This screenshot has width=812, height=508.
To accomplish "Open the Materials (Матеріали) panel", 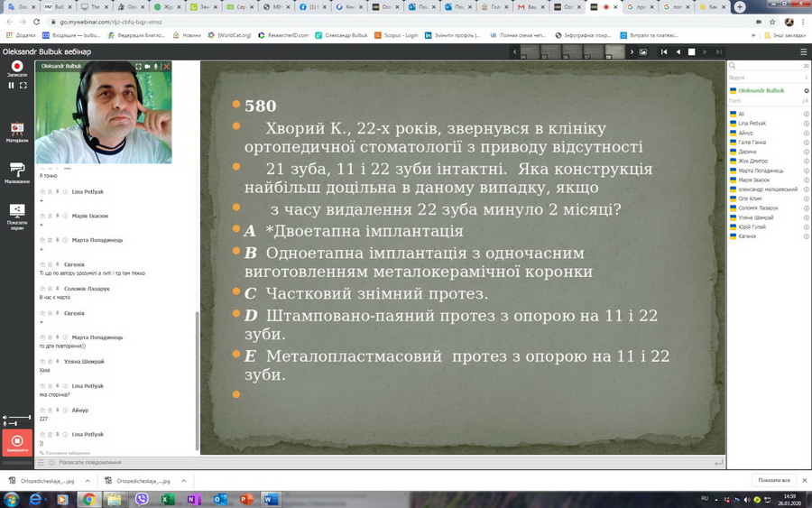I will pyautogui.click(x=16, y=130).
